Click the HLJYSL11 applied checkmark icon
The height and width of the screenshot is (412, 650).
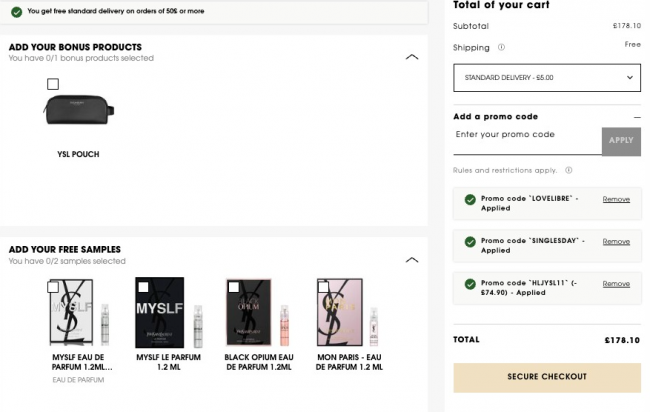(469, 284)
